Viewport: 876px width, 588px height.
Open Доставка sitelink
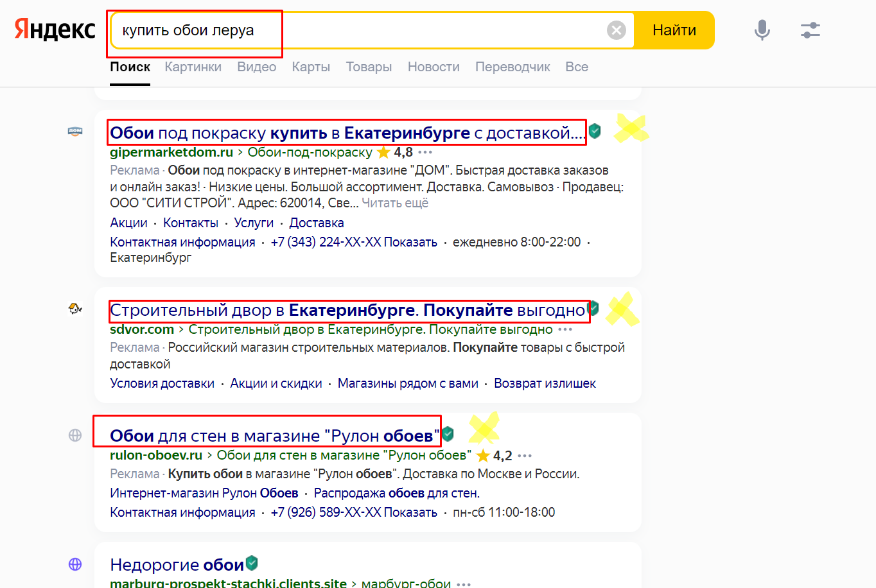pyautogui.click(x=317, y=223)
